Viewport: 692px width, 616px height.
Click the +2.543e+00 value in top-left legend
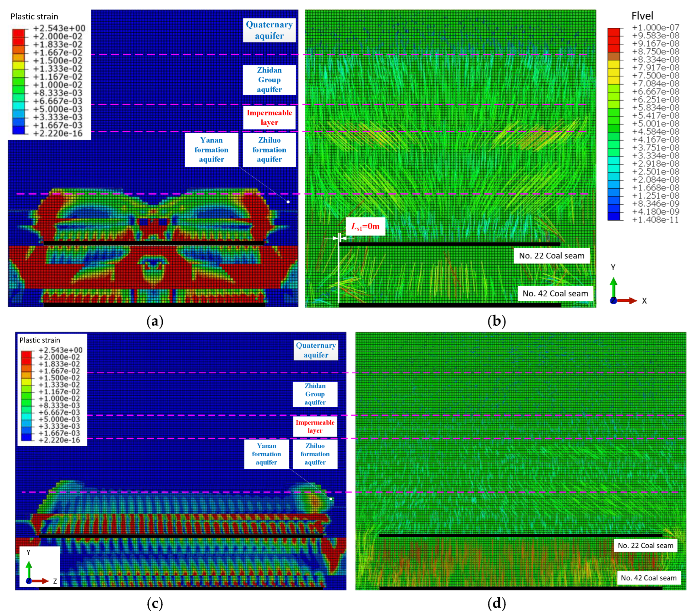[x=59, y=28]
